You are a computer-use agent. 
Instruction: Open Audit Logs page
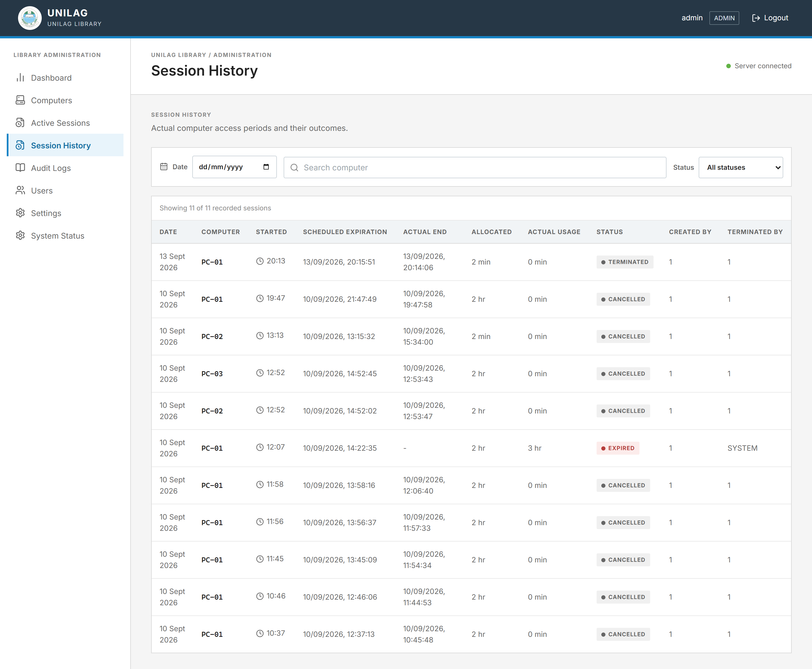(65, 168)
